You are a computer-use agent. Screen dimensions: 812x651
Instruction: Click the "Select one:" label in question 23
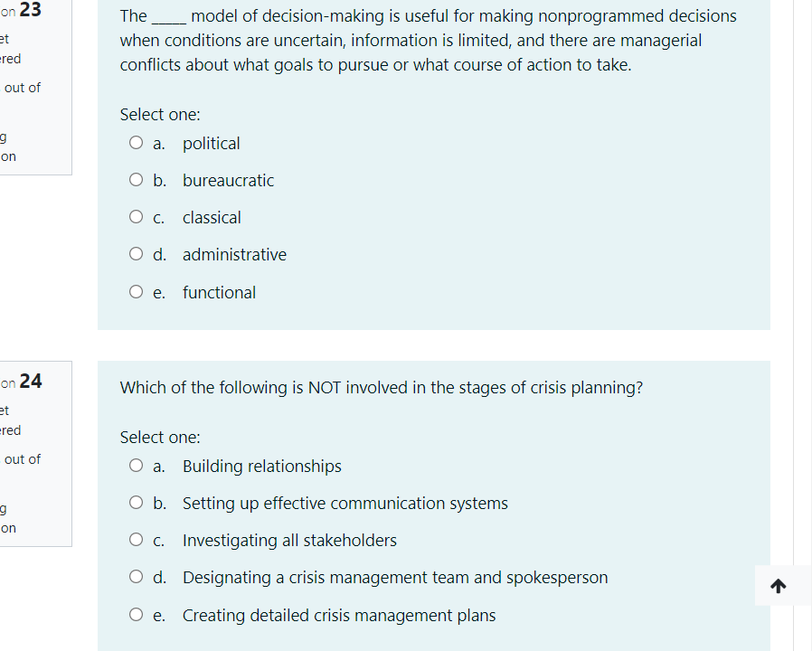pos(159,114)
